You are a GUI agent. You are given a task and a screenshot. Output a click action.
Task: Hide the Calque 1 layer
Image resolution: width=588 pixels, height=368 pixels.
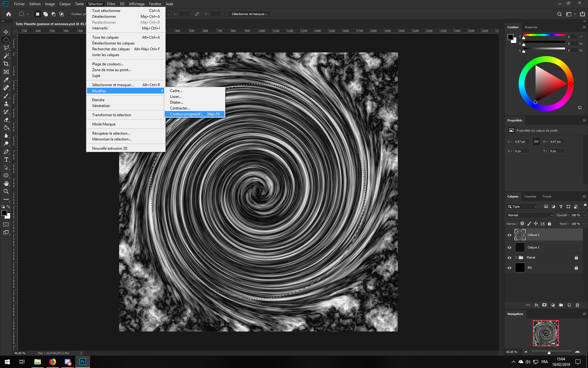tap(509, 247)
